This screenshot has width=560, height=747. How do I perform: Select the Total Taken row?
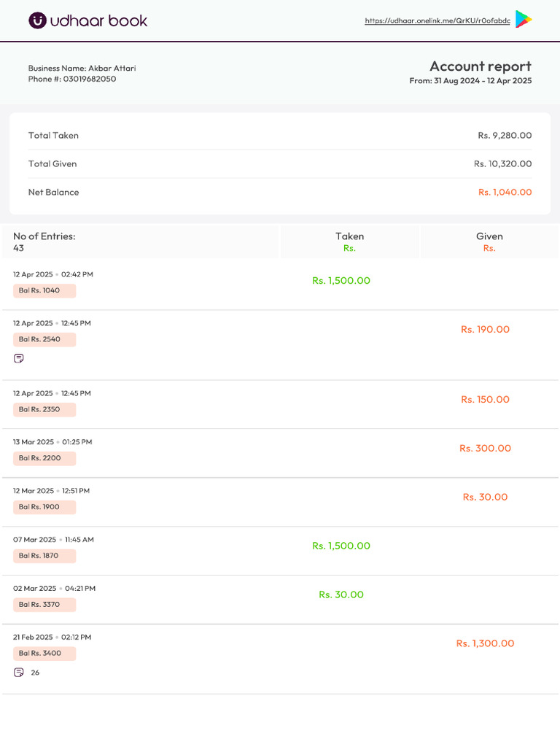[279, 136]
